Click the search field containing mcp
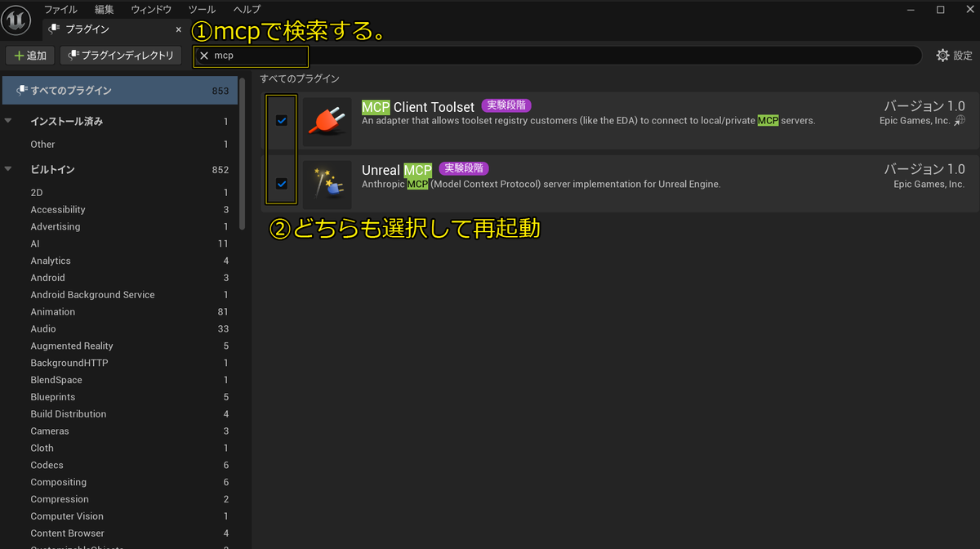Image resolution: width=980 pixels, height=549 pixels. tap(559, 56)
